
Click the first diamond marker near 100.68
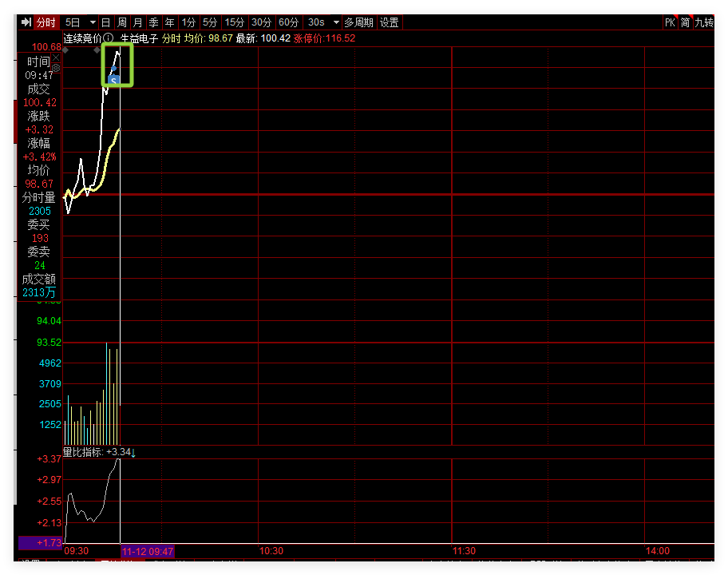(x=65, y=50)
